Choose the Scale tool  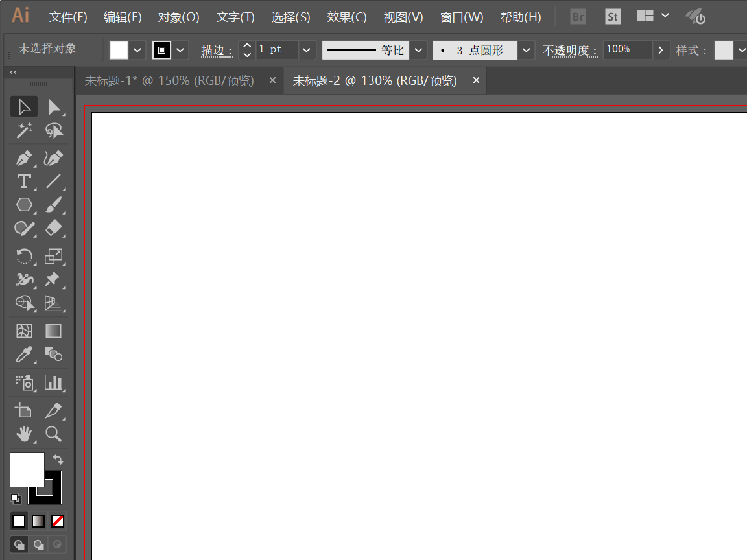54,256
